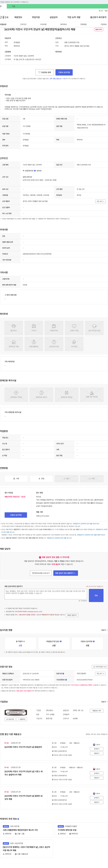
Task: Open 더보기 in 기업정보 section
Action: click(104, 702)
